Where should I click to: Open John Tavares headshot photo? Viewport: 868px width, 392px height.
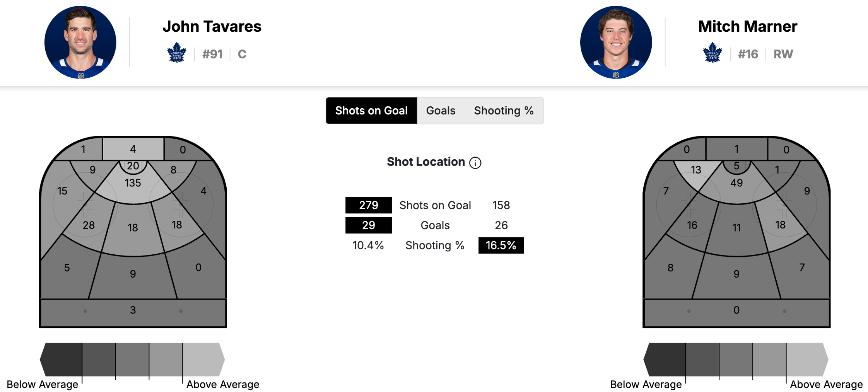80,42
